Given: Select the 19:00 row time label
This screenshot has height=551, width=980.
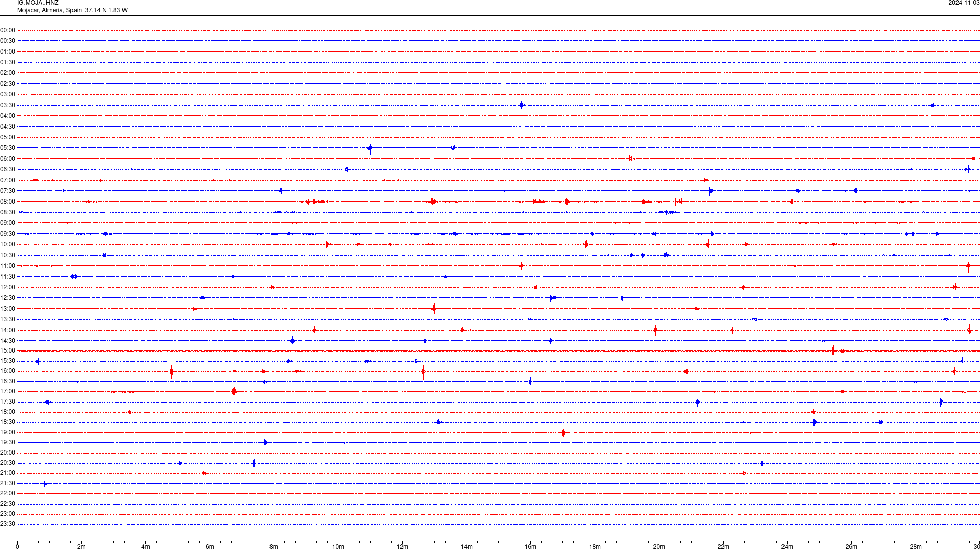Looking at the screenshot, I should click(x=8, y=432).
